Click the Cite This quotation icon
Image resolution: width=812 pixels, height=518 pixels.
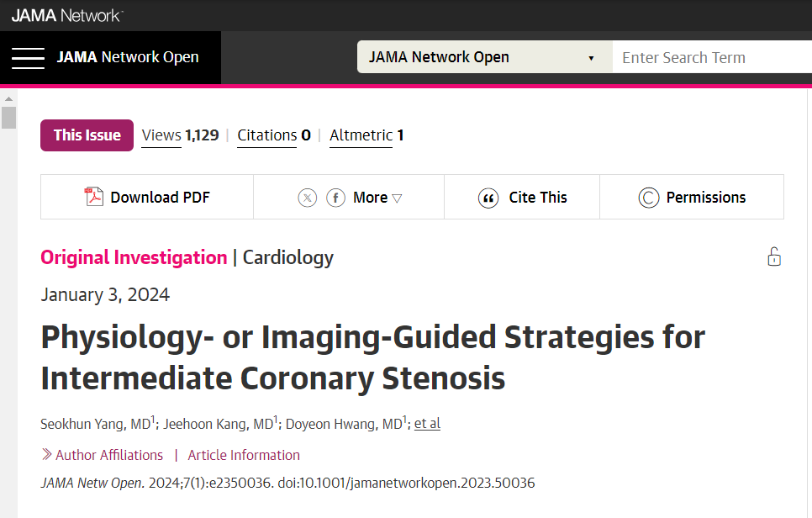tap(488, 198)
